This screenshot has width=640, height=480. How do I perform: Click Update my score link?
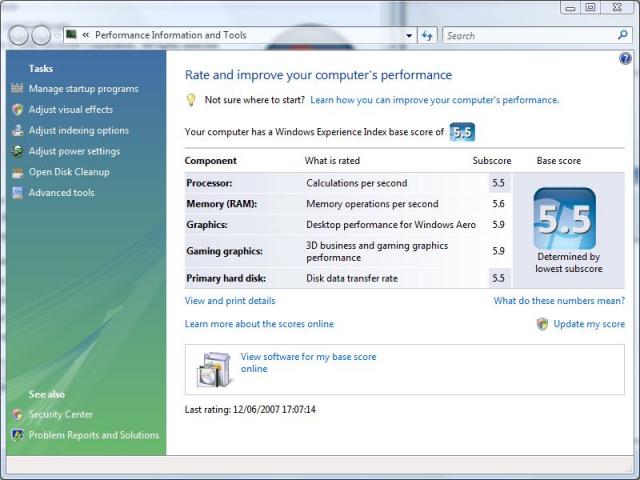pyautogui.click(x=589, y=324)
